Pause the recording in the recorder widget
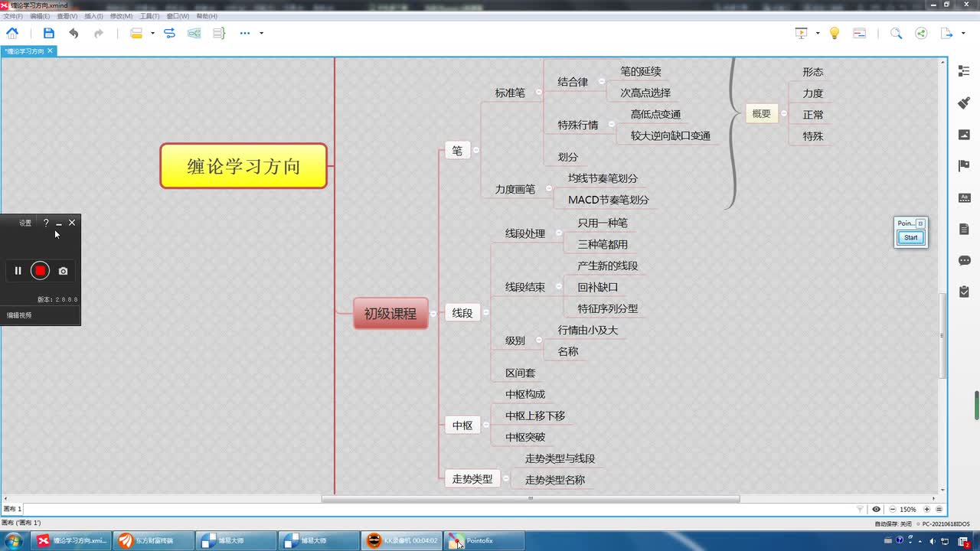The height and width of the screenshot is (551, 980). point(18,270)
